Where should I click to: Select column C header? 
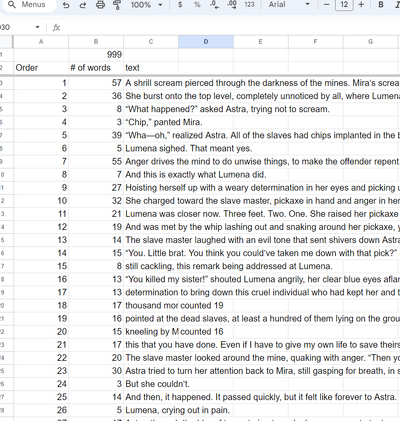pyautogui.click(x=151, y=42)
